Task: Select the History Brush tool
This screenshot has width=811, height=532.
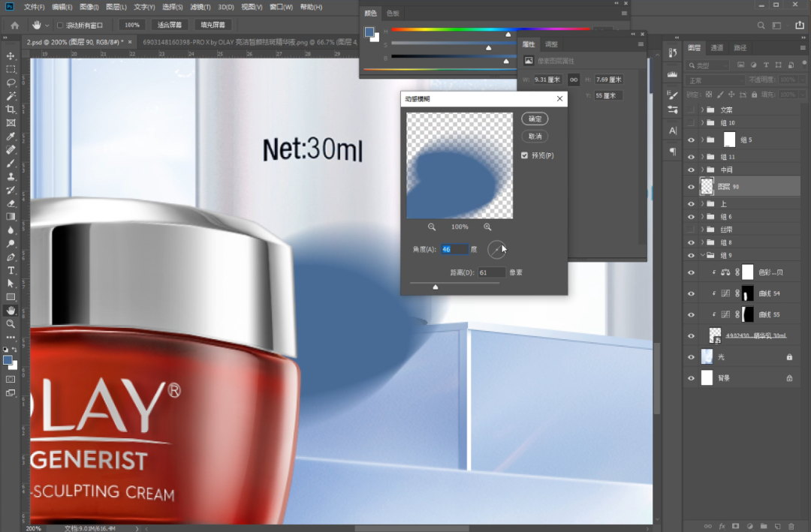Action: [11, 191]
